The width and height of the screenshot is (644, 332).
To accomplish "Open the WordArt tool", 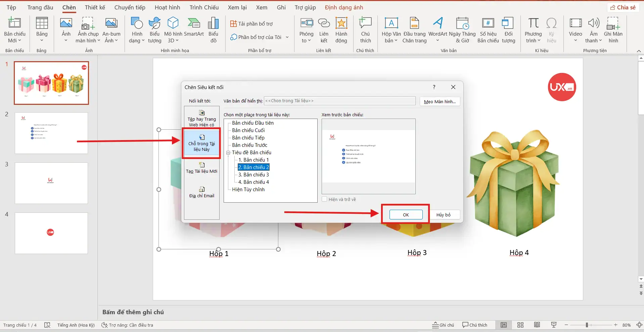I will [x=437, y=30].
